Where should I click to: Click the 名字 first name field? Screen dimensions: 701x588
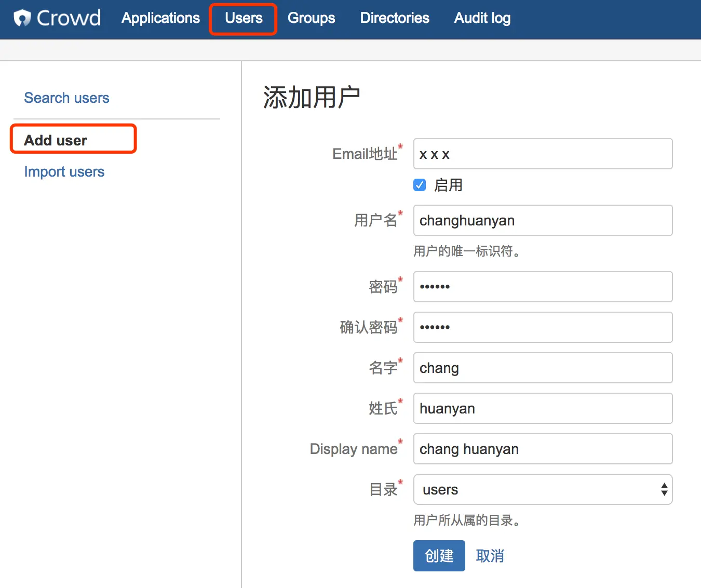click(543, 368)
